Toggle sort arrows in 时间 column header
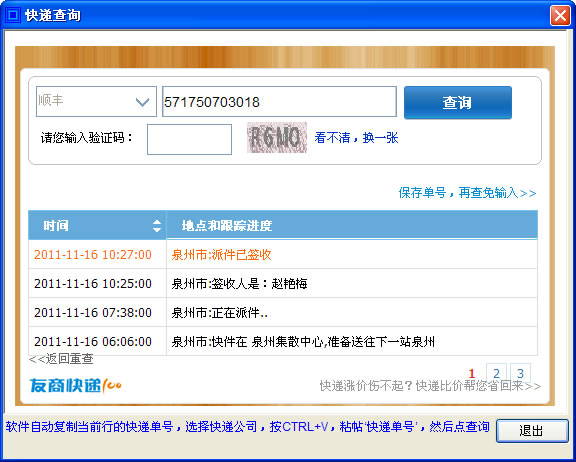 (x=157, y=225)
